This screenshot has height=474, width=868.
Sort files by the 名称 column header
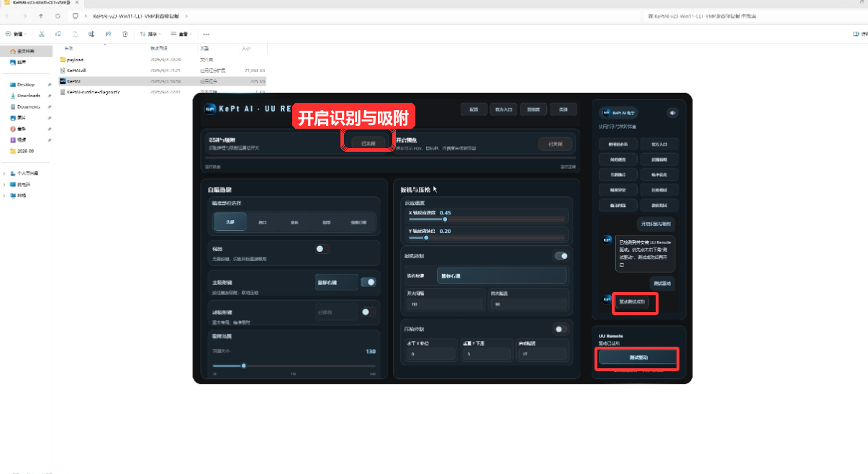[69, 47]
